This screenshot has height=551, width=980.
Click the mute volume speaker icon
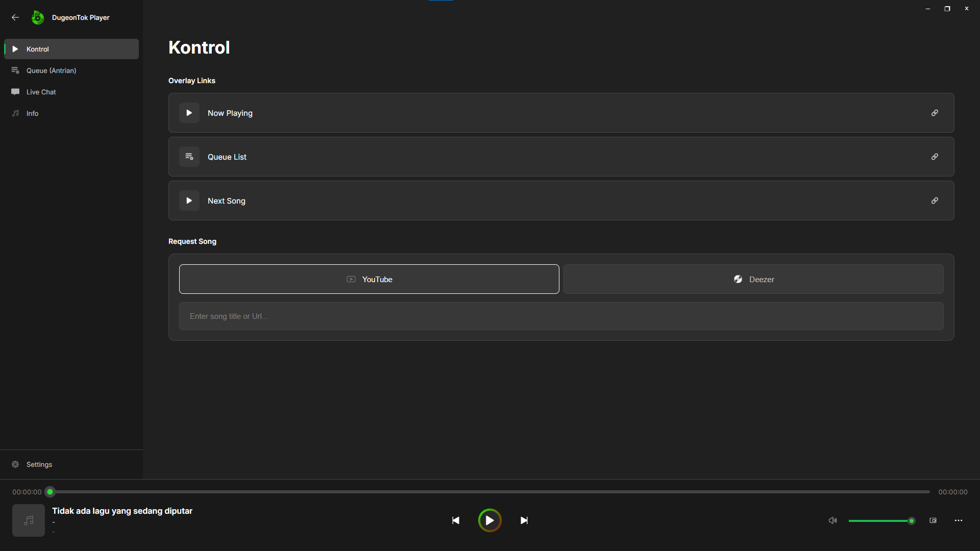coord(832,520)
